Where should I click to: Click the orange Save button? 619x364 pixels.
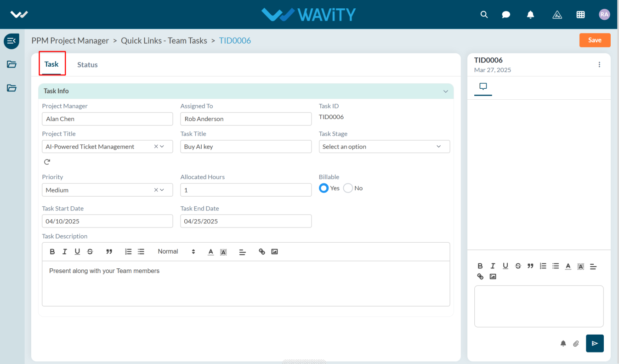[x=595, y=40]
